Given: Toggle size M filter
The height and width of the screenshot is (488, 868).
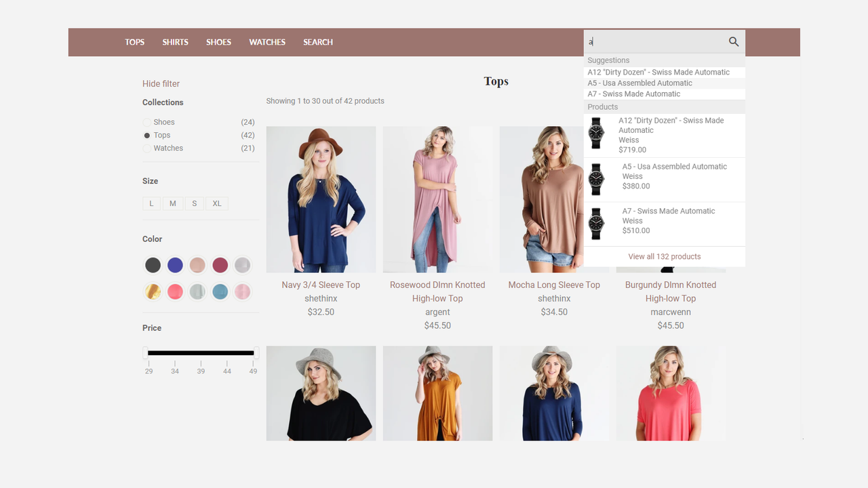Looking at the screenshot, I should pyautogui.click(x=173, y=203).
